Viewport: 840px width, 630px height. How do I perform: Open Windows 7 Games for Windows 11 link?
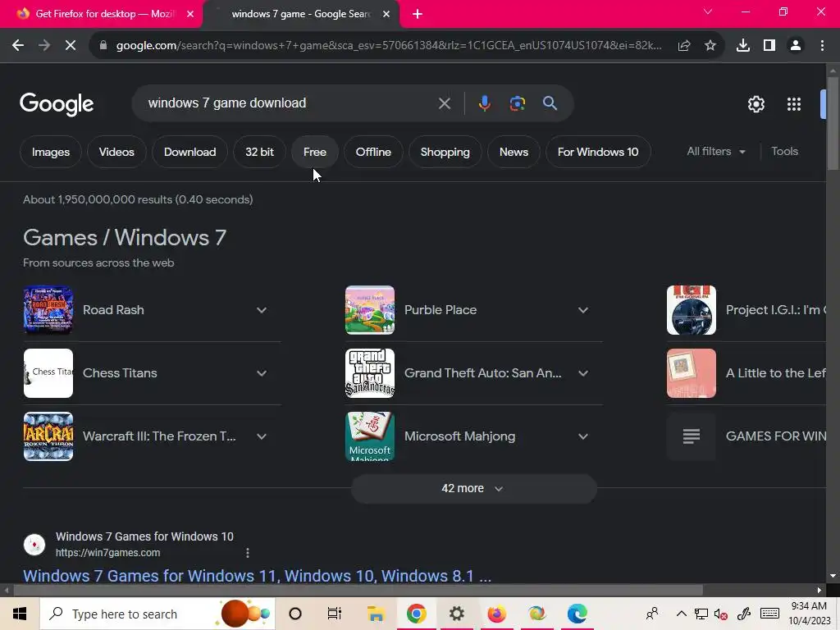pos(257,576)
